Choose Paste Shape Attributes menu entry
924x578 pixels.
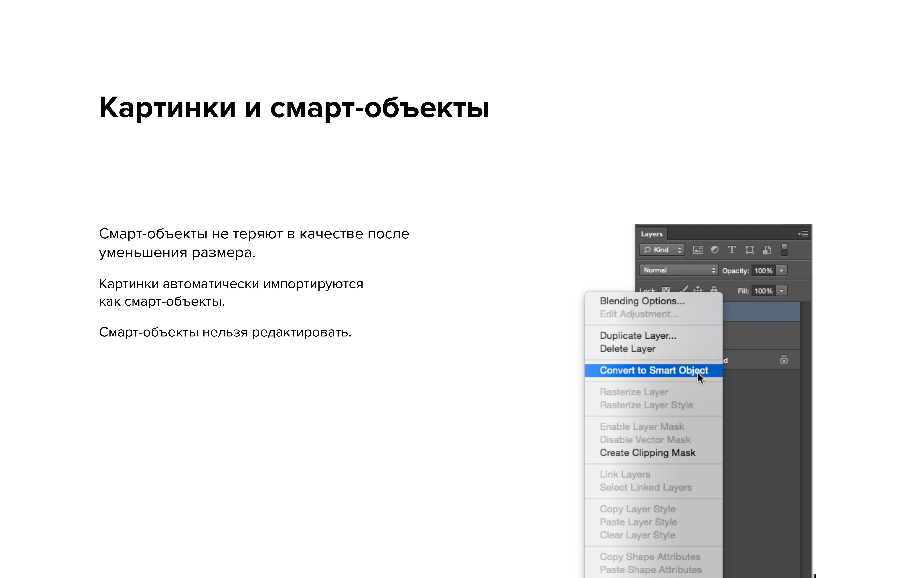click(x=654, y=570)
